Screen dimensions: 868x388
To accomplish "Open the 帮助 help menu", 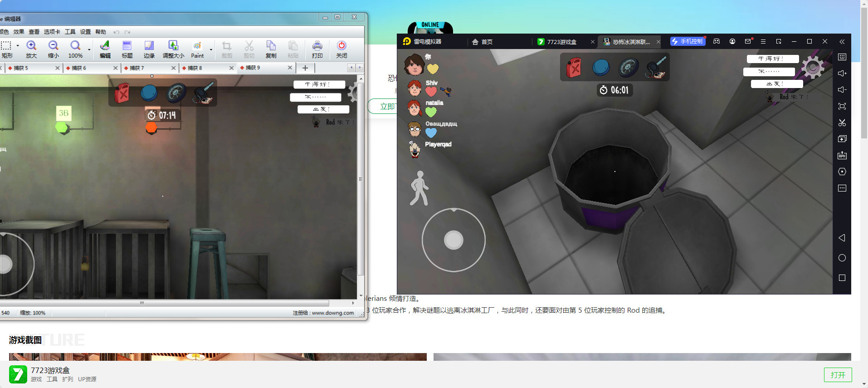I will (x=101, y=32).
